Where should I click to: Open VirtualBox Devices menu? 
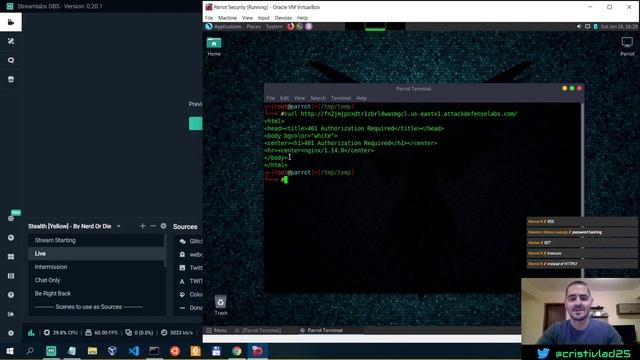(283, 18)
